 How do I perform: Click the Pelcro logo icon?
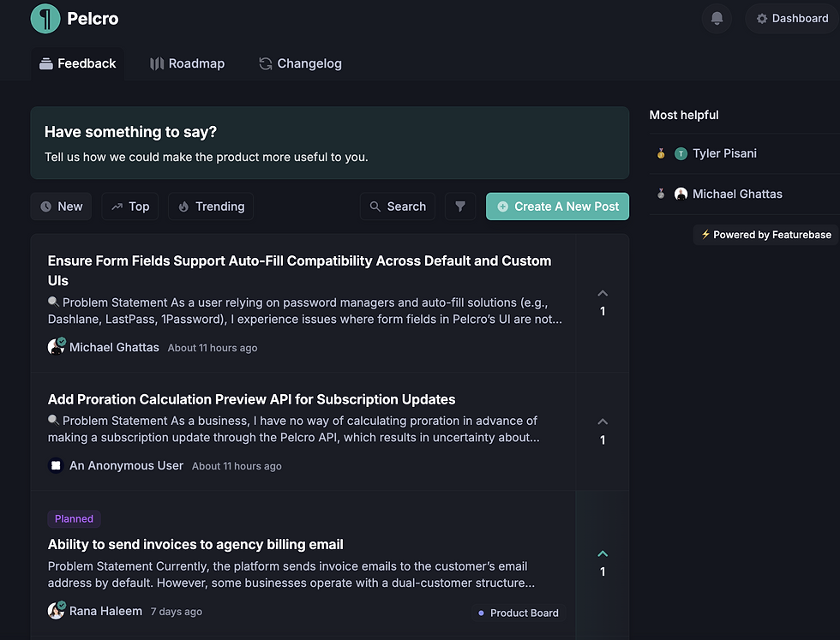(x=45, y=19)
